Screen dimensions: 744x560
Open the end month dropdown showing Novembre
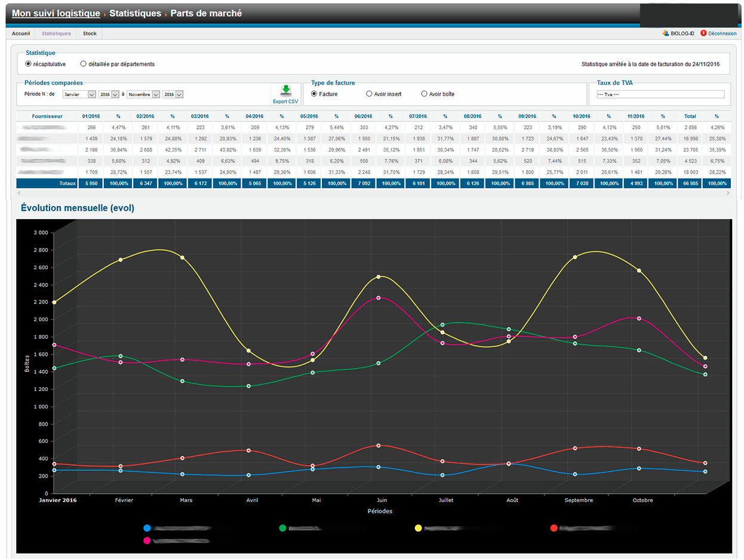(x=143, y=94)
